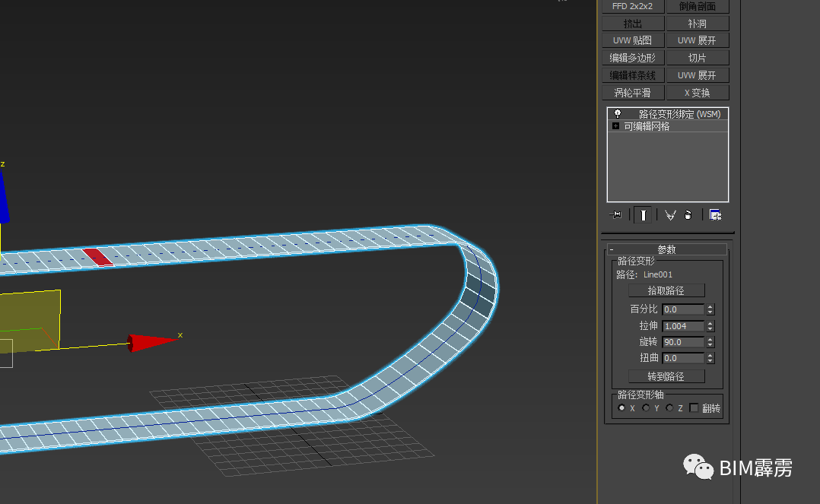This screenshot has width=820, height=504.
Task: Collapse the 参数 rollout
Action: 612,249
